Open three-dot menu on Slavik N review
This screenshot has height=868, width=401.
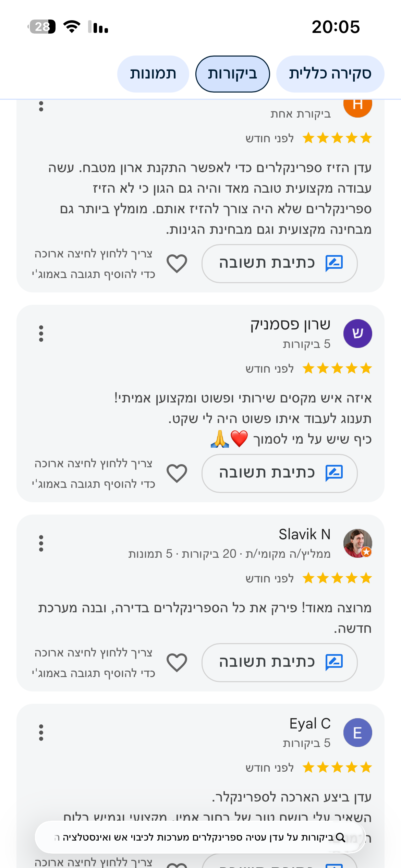[41, 543]
